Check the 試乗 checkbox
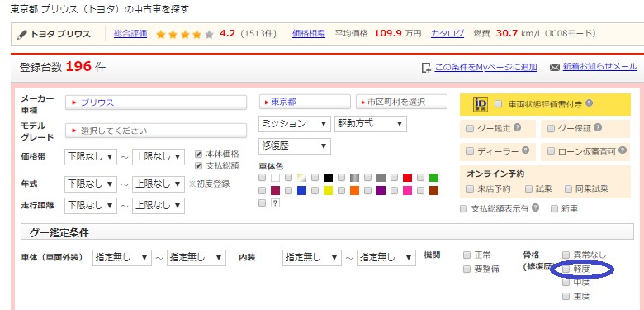The height and width of the screenshot is (310, 644). [528, 189]
